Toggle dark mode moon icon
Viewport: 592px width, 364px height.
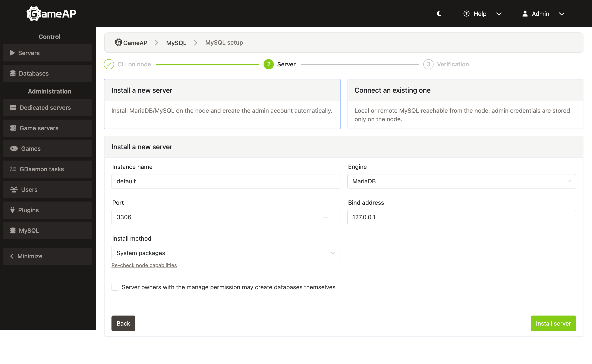(439, 14)
